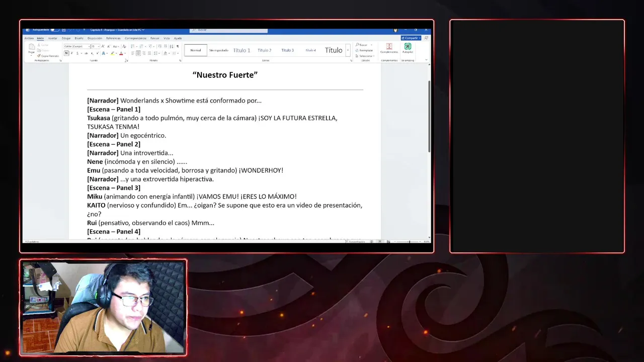This screenshot has width=644, height=362.
Task: Click the text effects blue A icon
Action: pyautogui.click(x=103, y=53)
